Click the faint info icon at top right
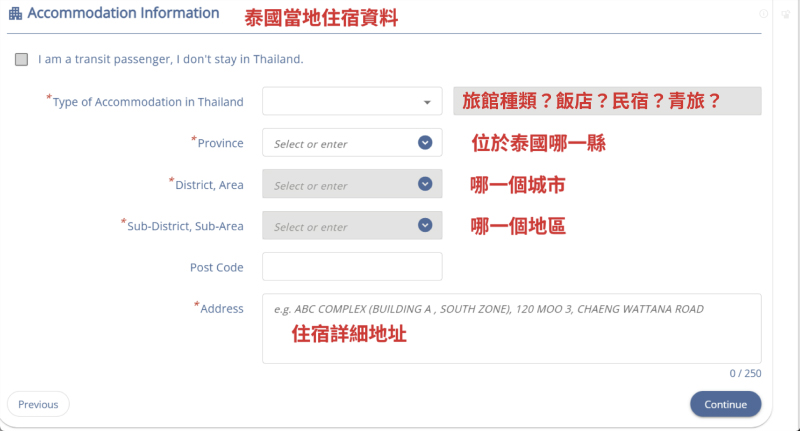Image resolution: width=800 pixels, height=431 pixels. (764, 14)
